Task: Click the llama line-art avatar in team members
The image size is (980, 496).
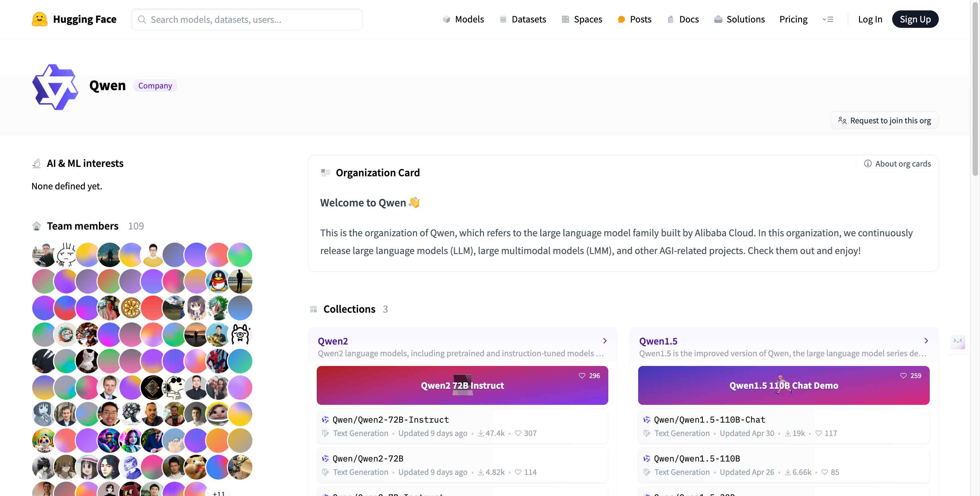Action: tap(240, 334)
